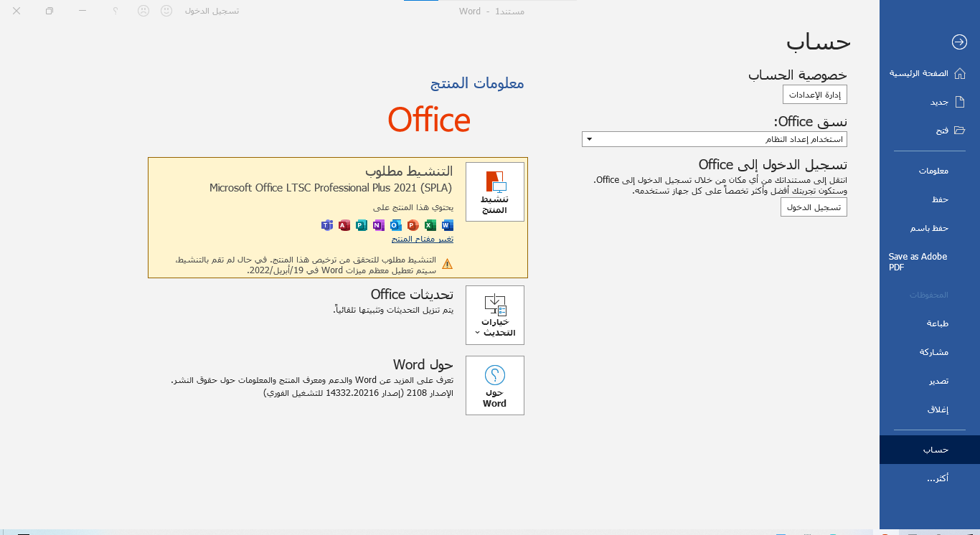980x535 pixels.
Task: Click the back arrow to return to document
Action: click(959, 42)
